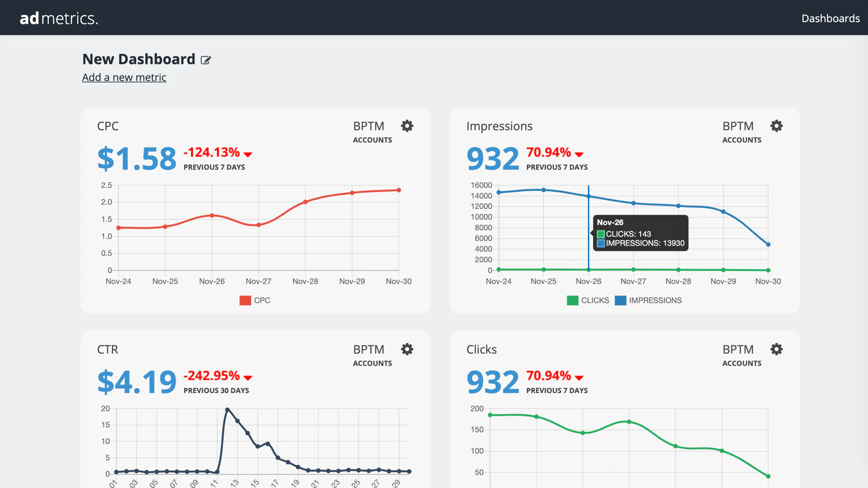Click the Nov-26 data point on CPC chart
868x488 pixels.
(212, 215)
